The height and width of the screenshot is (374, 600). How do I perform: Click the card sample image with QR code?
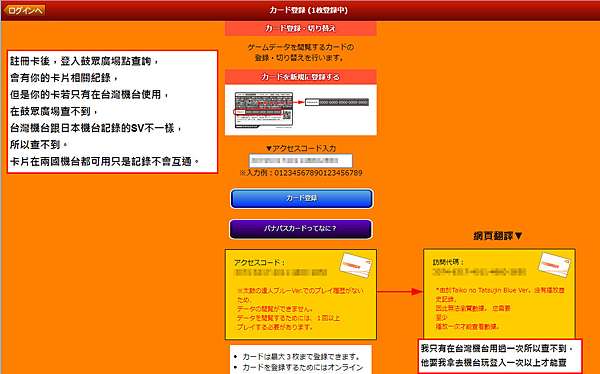click(264, 110)
